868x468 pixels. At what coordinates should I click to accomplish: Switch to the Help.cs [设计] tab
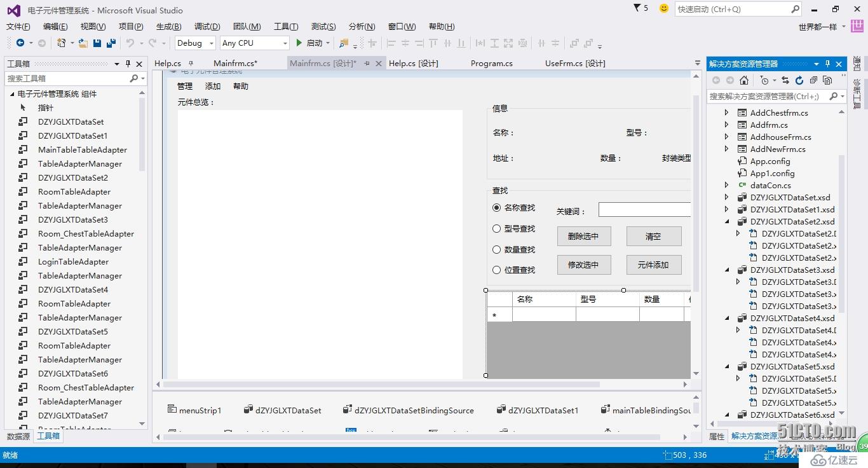(x=414, y=63)
